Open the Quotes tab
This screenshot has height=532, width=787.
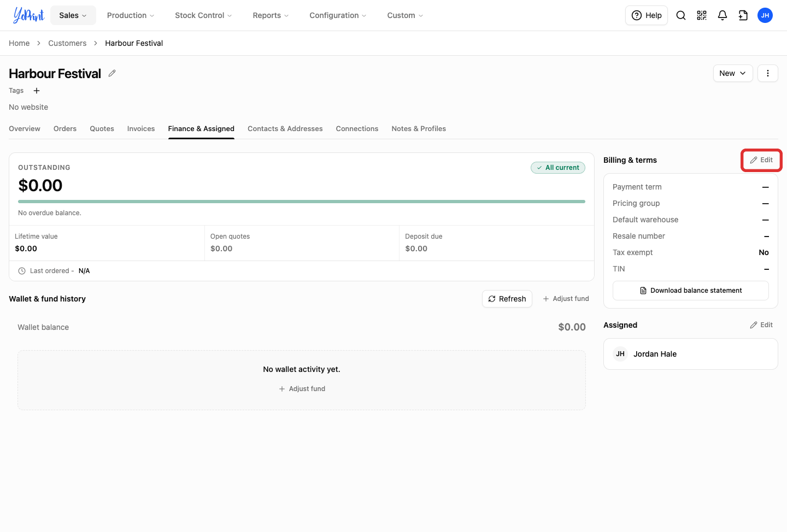pyautogui.click(x=102, y=129)
